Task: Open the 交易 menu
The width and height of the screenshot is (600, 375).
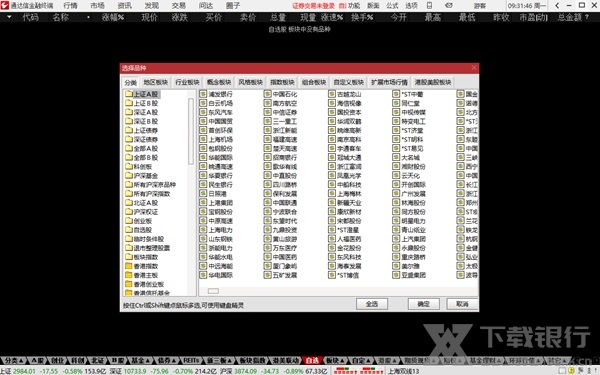Action: click(179, 5)
